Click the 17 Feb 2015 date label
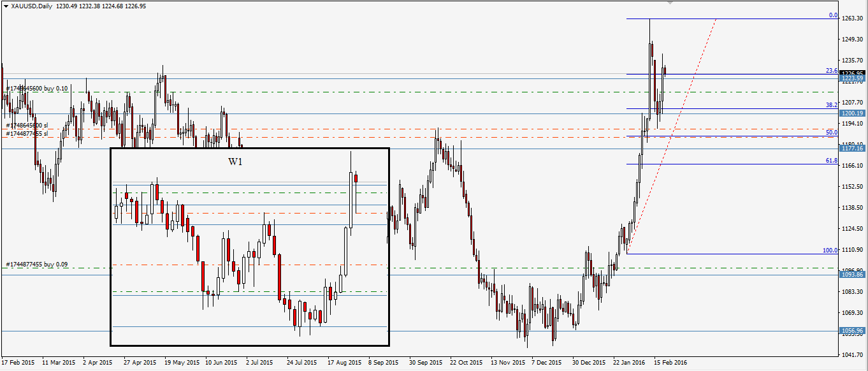Screen dimensions: 868x371 point(18,363)
